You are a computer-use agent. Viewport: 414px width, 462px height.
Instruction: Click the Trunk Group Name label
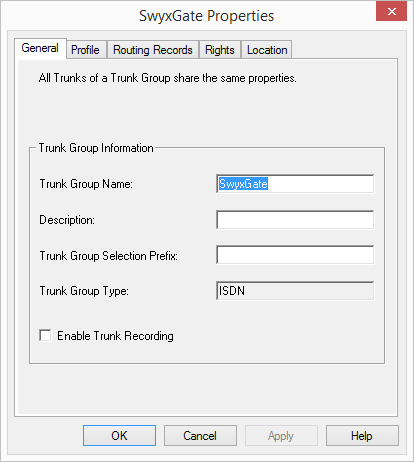pyautogui.click(x=86, y=184)
